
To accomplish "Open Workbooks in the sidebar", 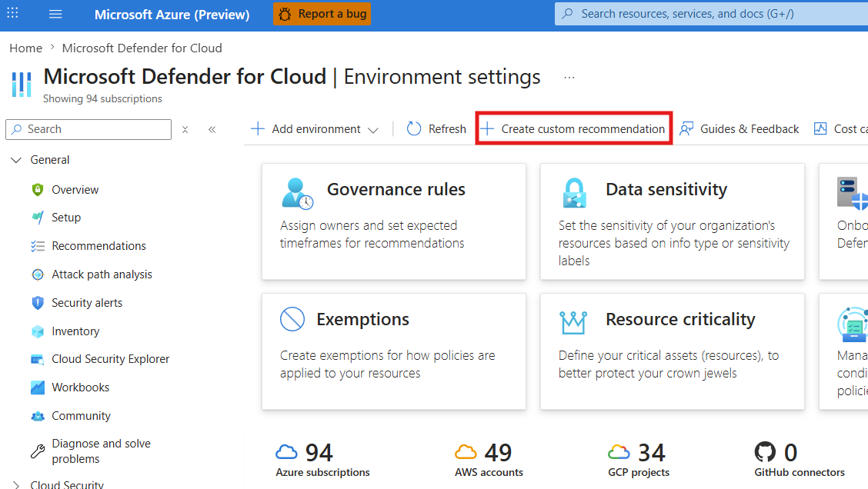I will pyautogui.click(x=80, y=388).
